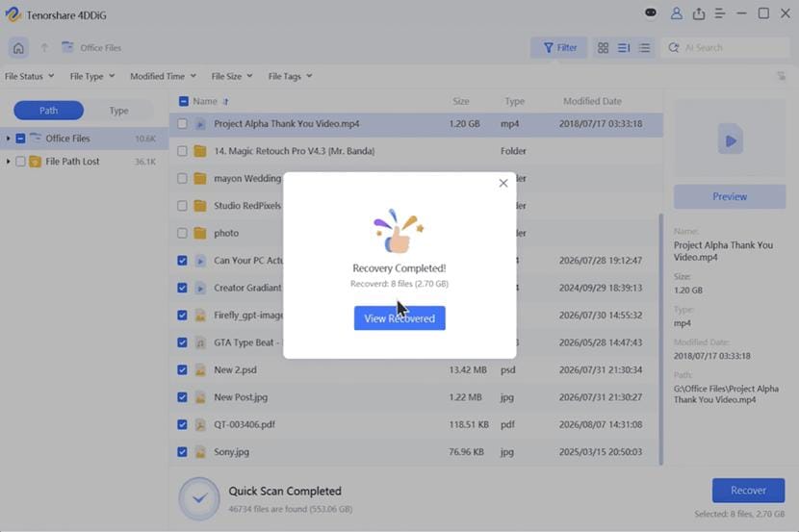Screen dimensions: 799x532
Task: Sort by the Type column header
Action: point(514,101)
